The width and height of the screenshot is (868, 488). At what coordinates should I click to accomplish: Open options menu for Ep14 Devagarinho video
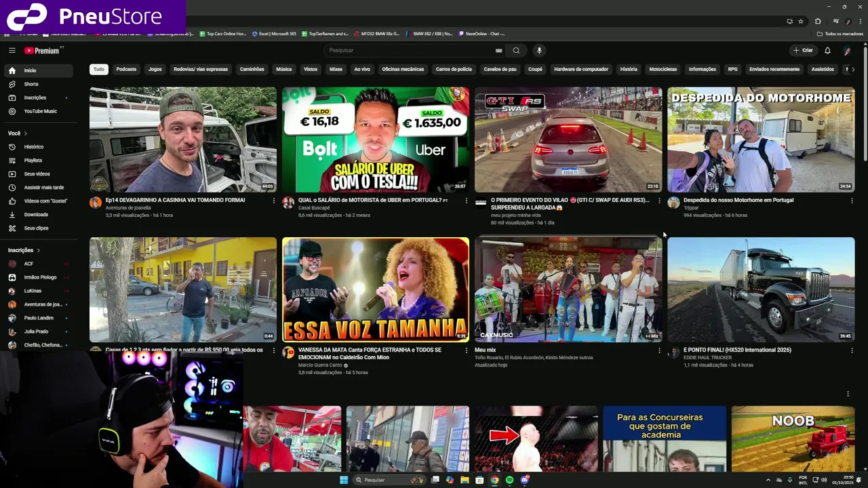click(x=274, y=201)
